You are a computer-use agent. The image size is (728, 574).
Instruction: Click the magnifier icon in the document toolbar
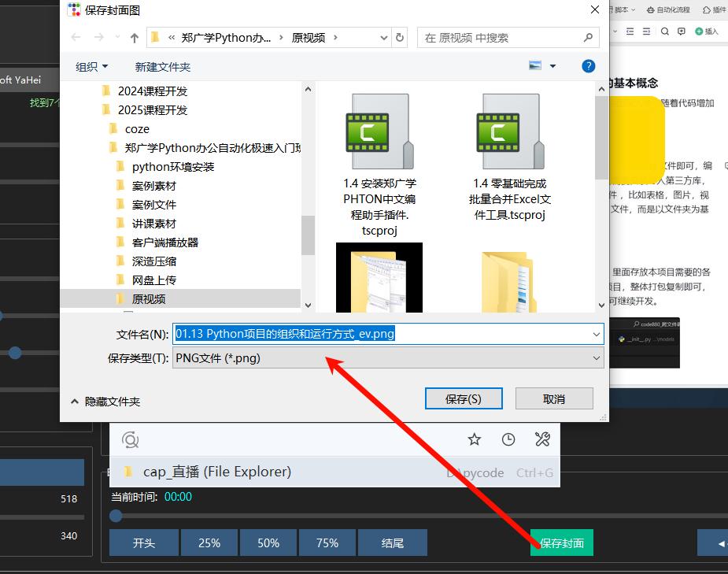[x=665, y=31]
